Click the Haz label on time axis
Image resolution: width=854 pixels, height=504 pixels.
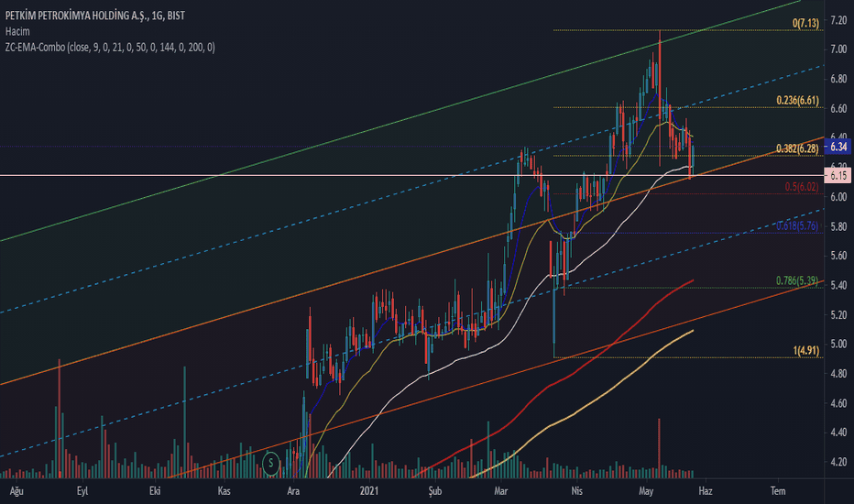[x=706, y=491]
